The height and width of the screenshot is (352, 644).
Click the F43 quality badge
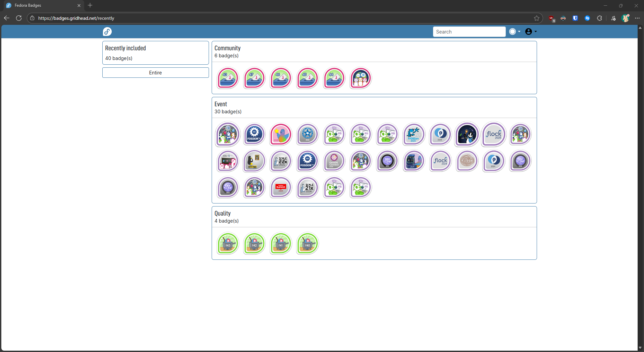pos(228,243)
